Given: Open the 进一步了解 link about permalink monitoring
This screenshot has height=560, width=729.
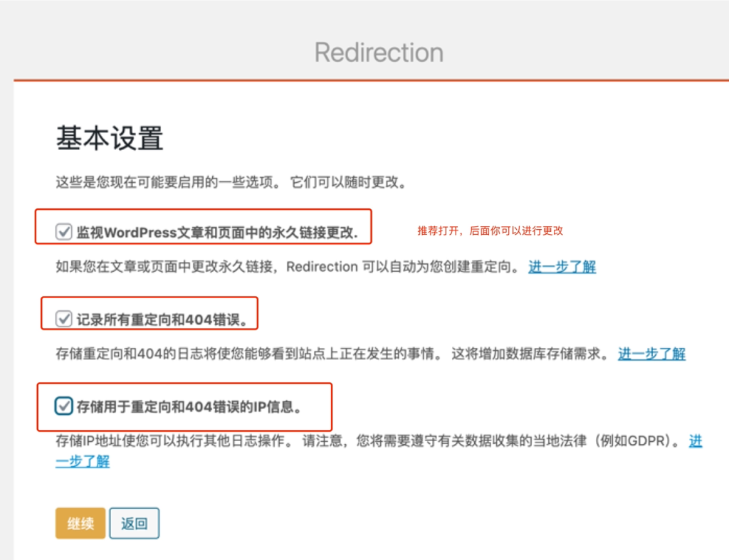Looking at the screenshot, I should point(561,267).
